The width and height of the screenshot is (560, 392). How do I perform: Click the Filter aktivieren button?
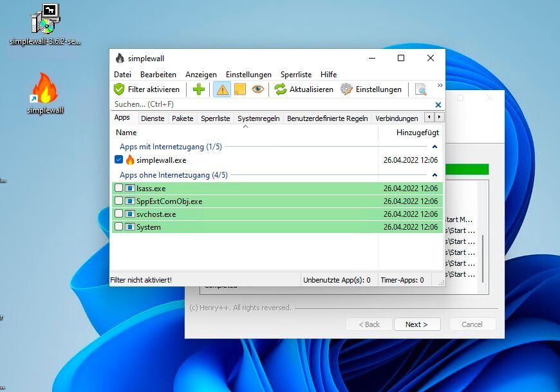pyautogui.click(x=146, y=89)
